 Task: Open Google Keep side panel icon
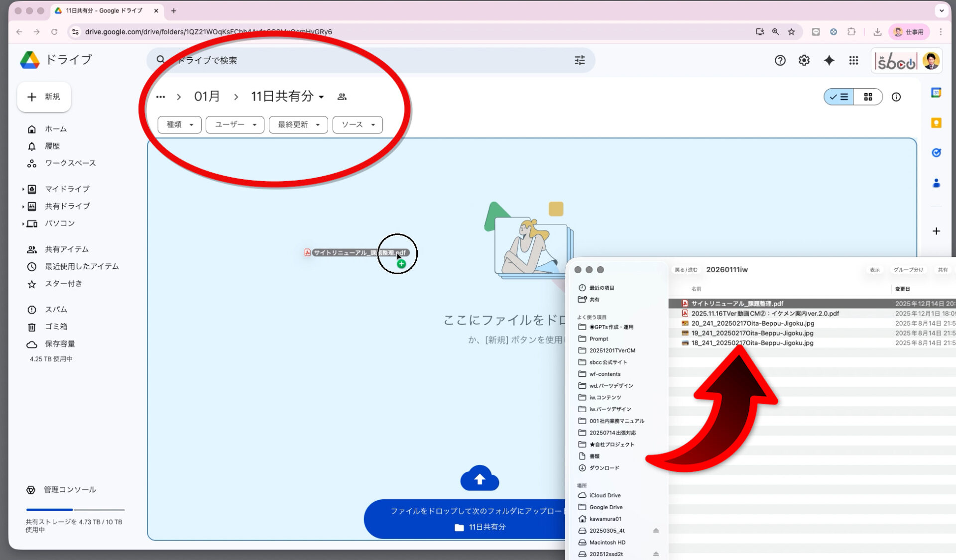pos(936,123)
